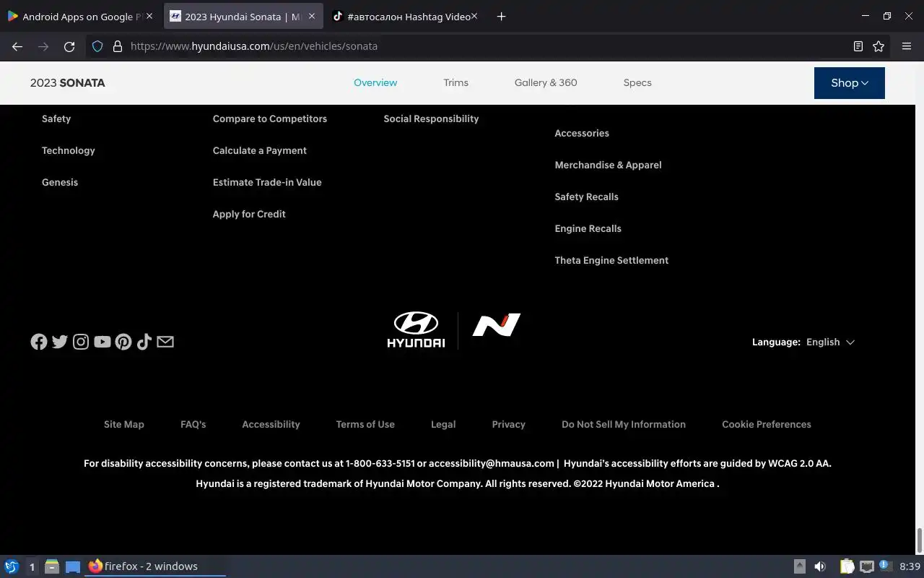Open the file manager icon in taskbar
924x578 pixels.
[52, 566]
